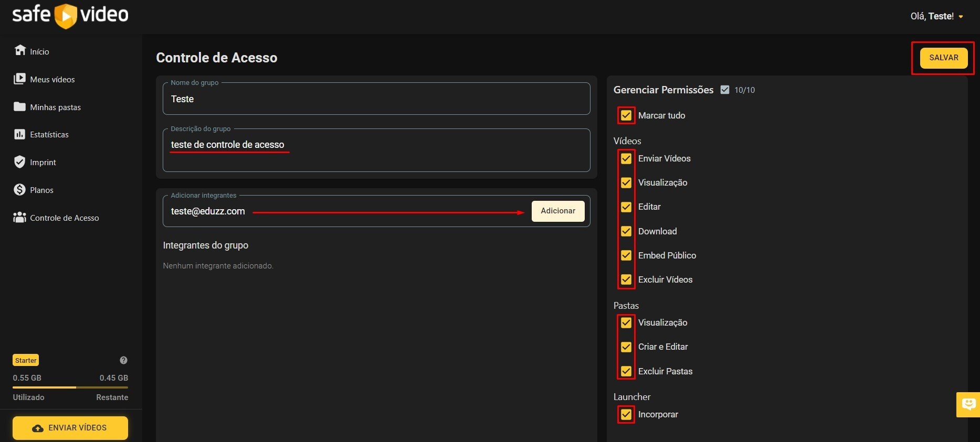Click the Adicionar button
Screen dimensions: 980x442
[x=557, y=211]
